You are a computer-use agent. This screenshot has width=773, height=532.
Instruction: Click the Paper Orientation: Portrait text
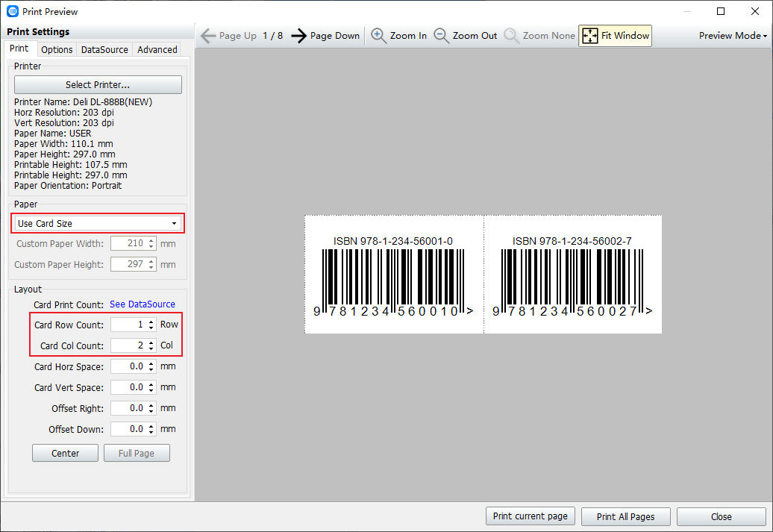[68, 186]
